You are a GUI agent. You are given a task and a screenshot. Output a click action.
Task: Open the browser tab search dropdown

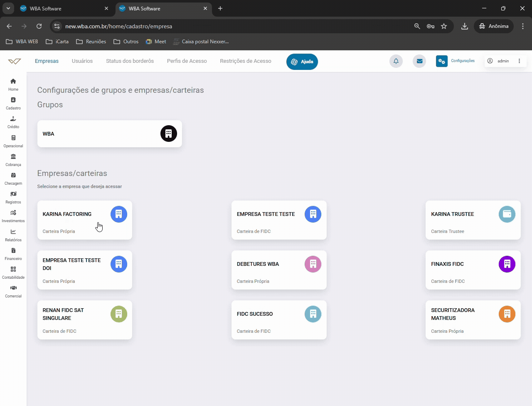[8, 8]
